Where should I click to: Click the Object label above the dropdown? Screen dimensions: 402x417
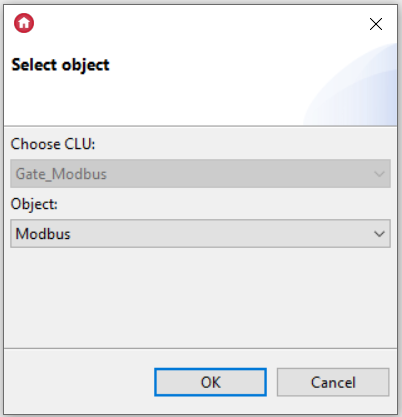pyautogui.click(x=34, y=204)
